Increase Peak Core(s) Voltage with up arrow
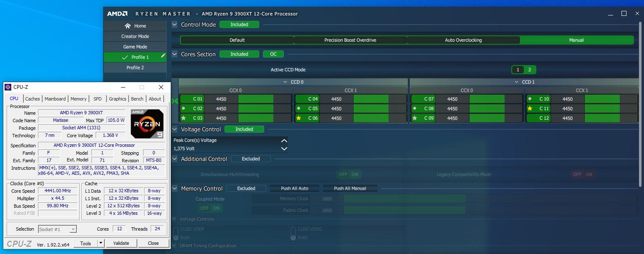 [284, 141]
